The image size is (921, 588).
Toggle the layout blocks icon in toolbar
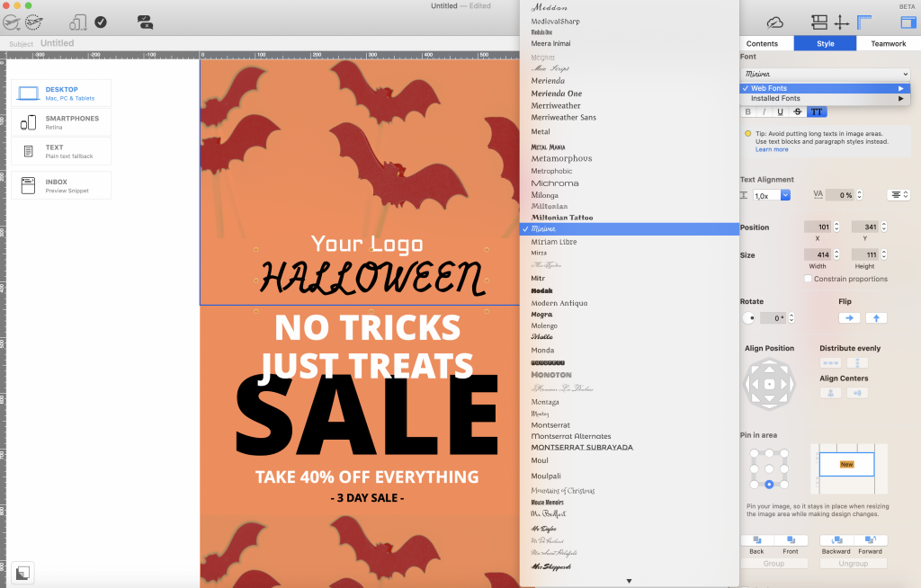coord(819,22)
